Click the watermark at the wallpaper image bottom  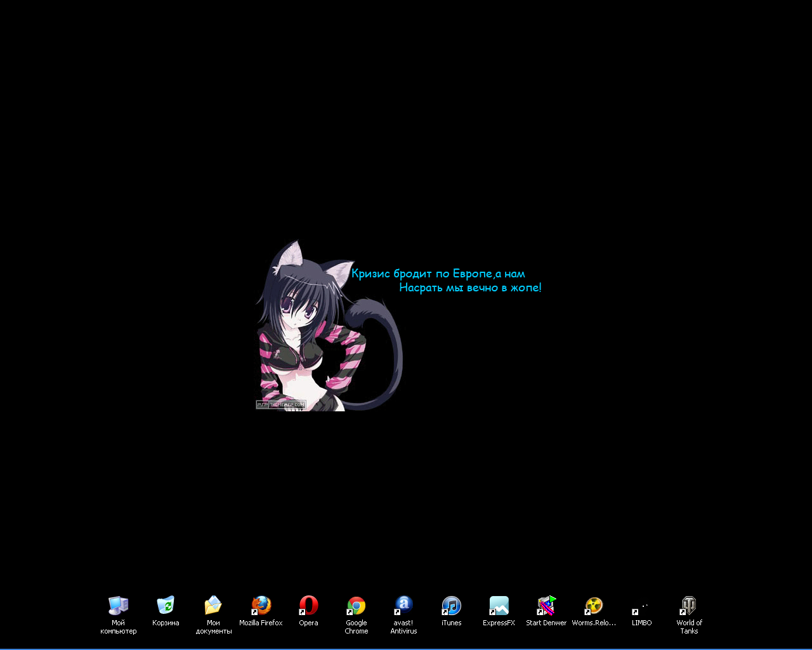280,404
